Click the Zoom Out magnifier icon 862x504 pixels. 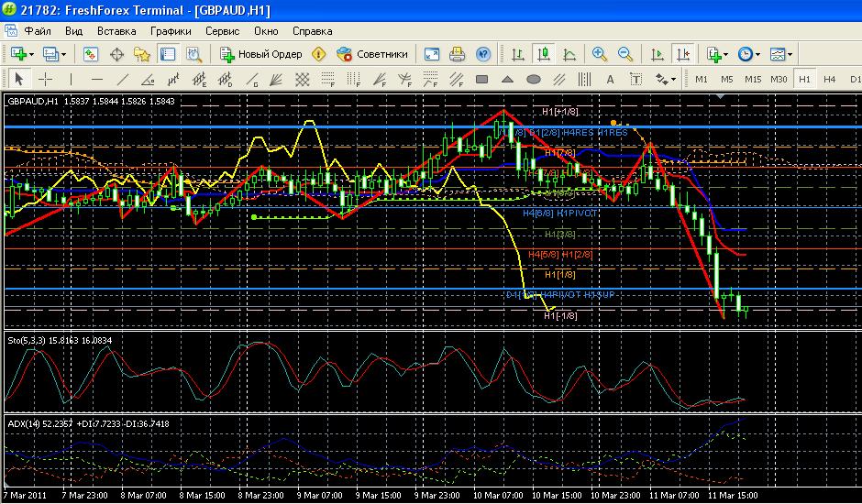625,54
